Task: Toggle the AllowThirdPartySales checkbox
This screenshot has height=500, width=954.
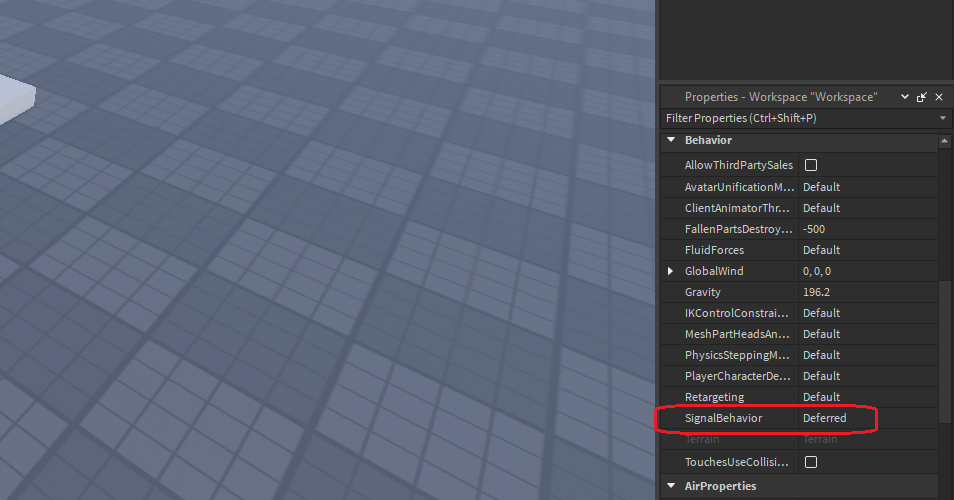Action: [x=810, y=165]
